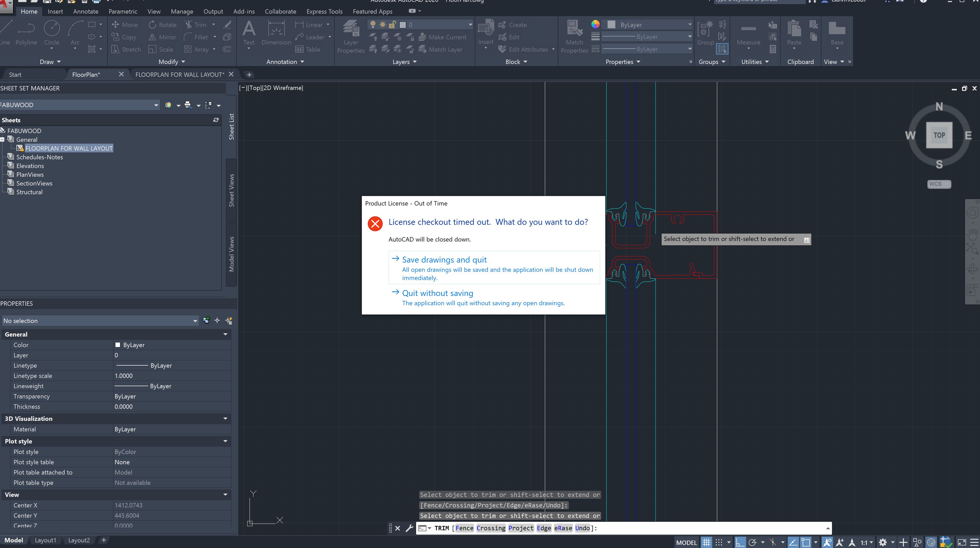Click the Dimension tool

tap(276, 33)
